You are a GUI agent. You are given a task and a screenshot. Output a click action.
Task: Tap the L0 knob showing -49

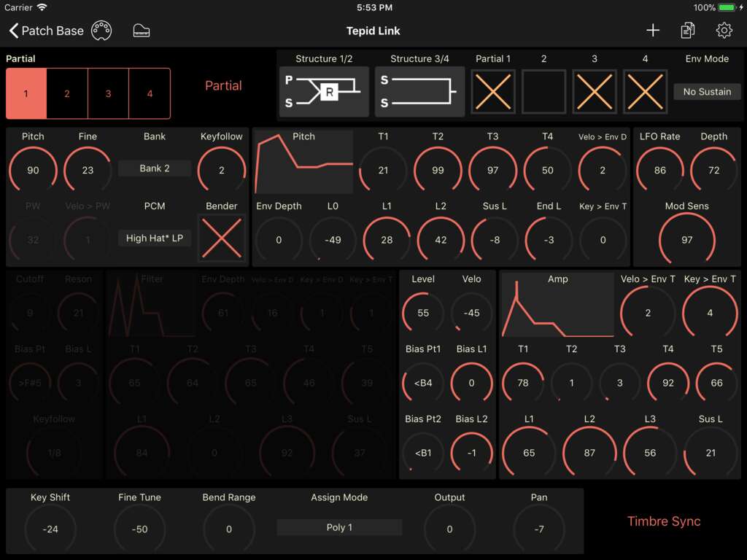pos(333,240)
